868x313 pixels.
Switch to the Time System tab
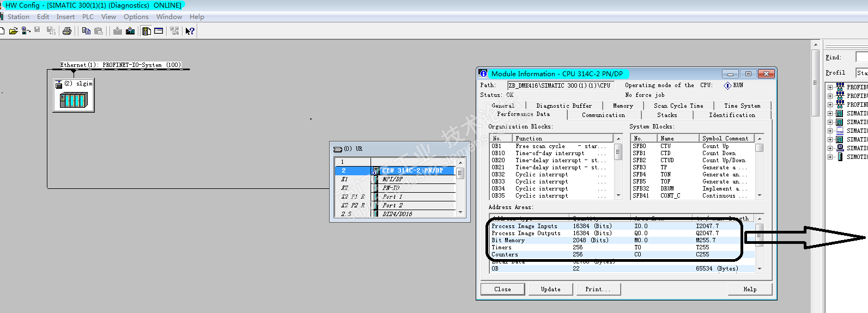coord(742,106)
